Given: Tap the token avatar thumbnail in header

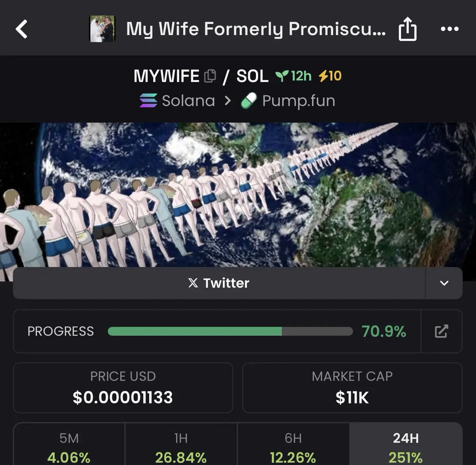Looking at the screenshot, I should (x=102, y=29).
